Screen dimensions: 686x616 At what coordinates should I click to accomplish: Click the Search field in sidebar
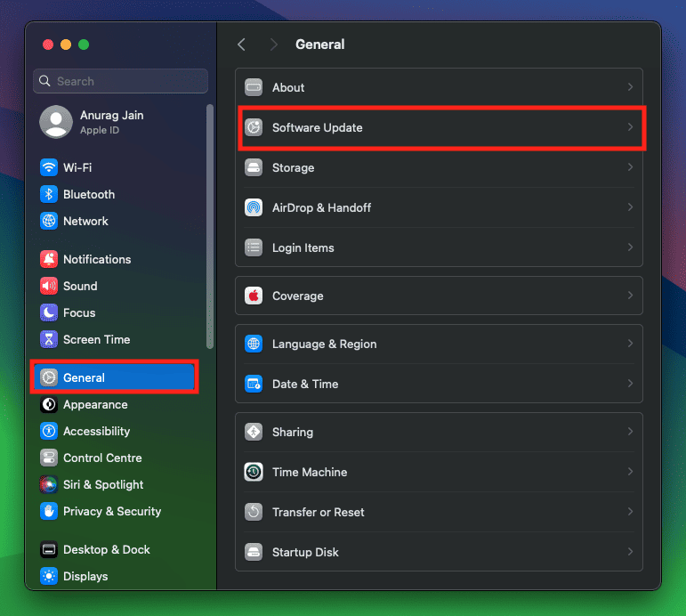coord(120,81)
